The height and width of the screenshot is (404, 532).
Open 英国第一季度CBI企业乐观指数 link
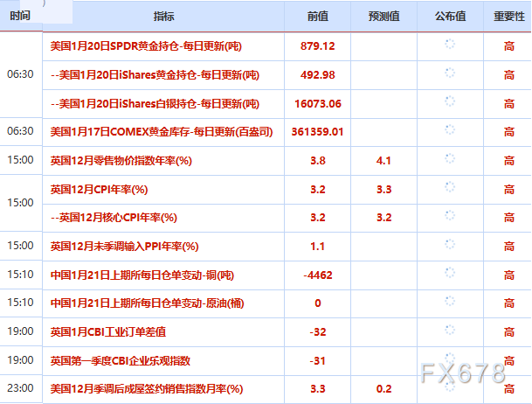coord(120,360)
